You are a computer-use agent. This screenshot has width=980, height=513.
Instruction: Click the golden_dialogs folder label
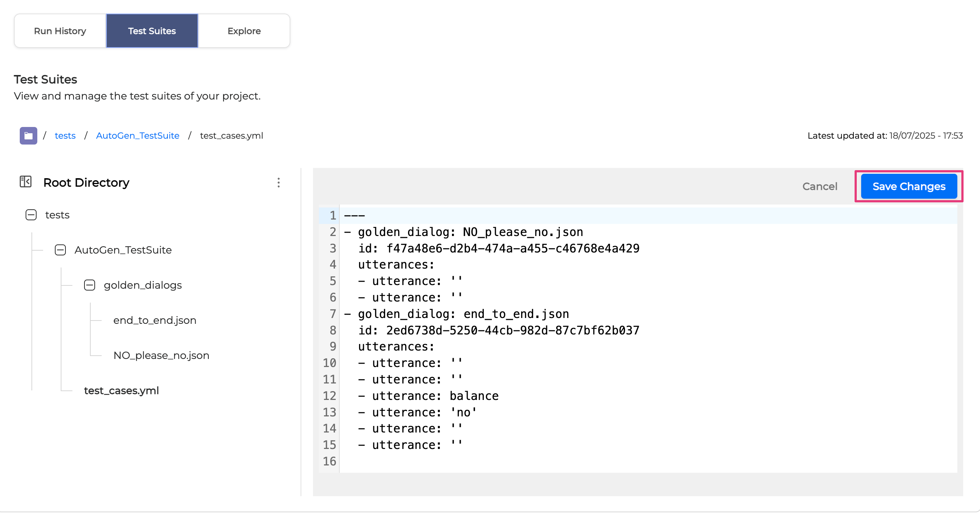click(143, 285)
